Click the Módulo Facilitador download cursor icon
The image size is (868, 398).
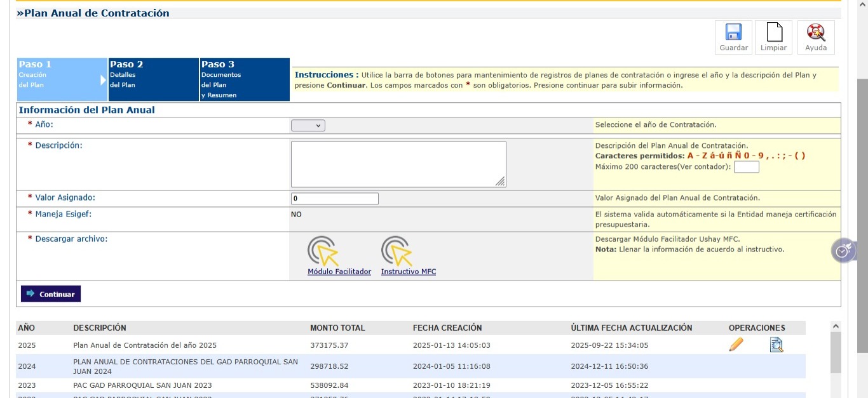click(324, 251)
